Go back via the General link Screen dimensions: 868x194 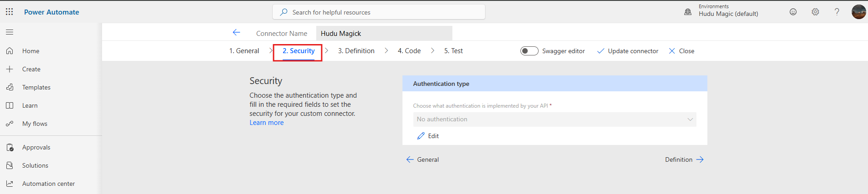tap(422, 159)
